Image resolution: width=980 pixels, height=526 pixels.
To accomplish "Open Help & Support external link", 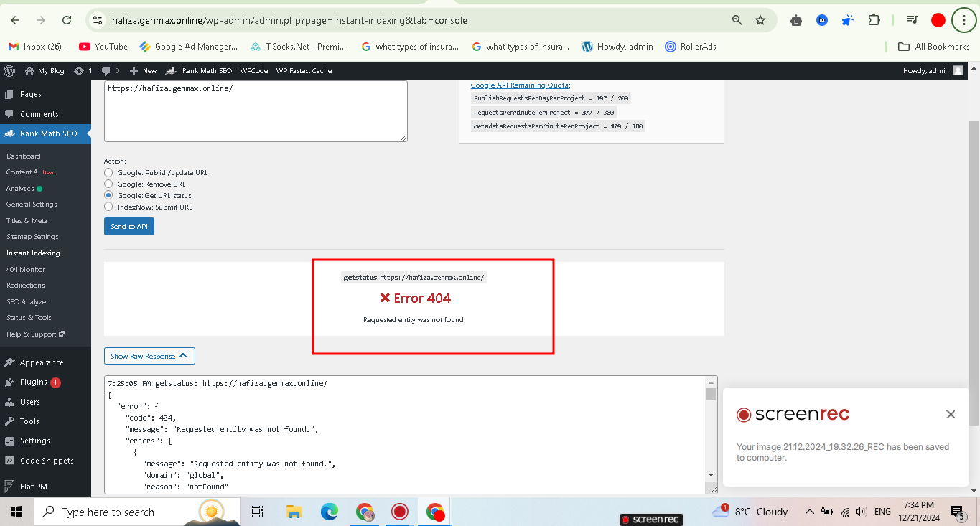I will tap(36, 334).
